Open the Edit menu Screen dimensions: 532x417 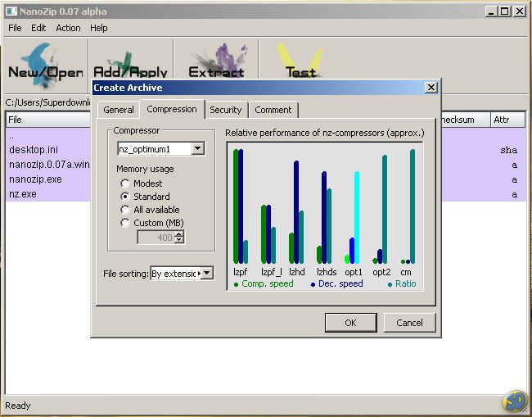click(38, 28)
